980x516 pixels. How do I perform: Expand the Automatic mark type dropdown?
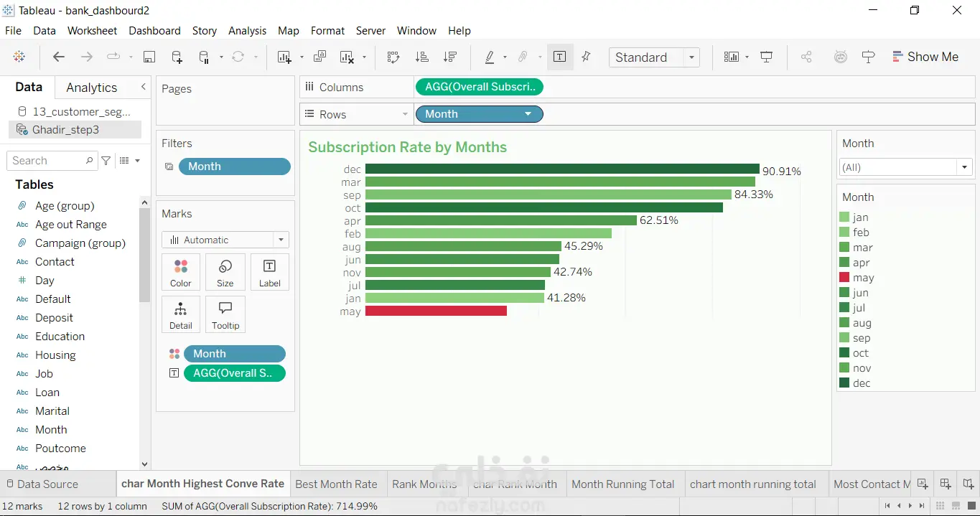pyautogui.click(x=225, y=240)
